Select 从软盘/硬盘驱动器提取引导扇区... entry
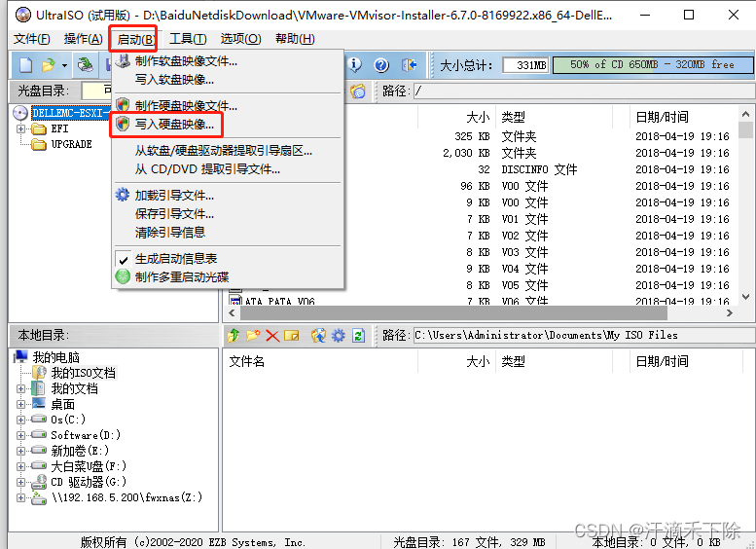 228,151
